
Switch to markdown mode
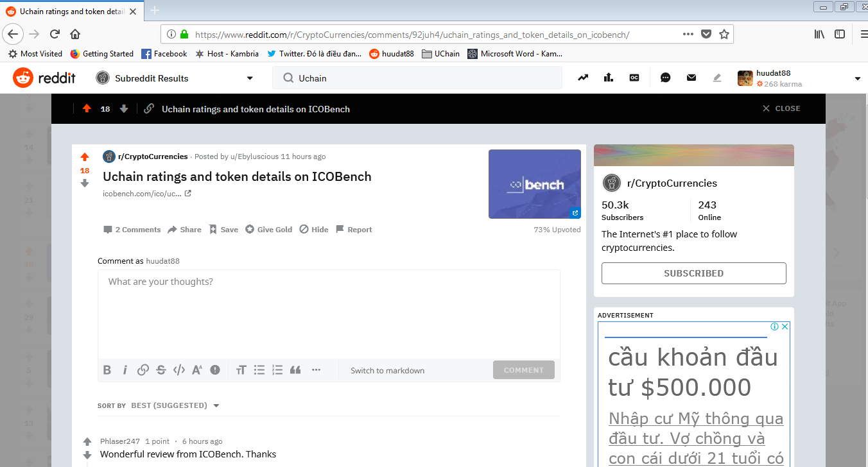387,371
